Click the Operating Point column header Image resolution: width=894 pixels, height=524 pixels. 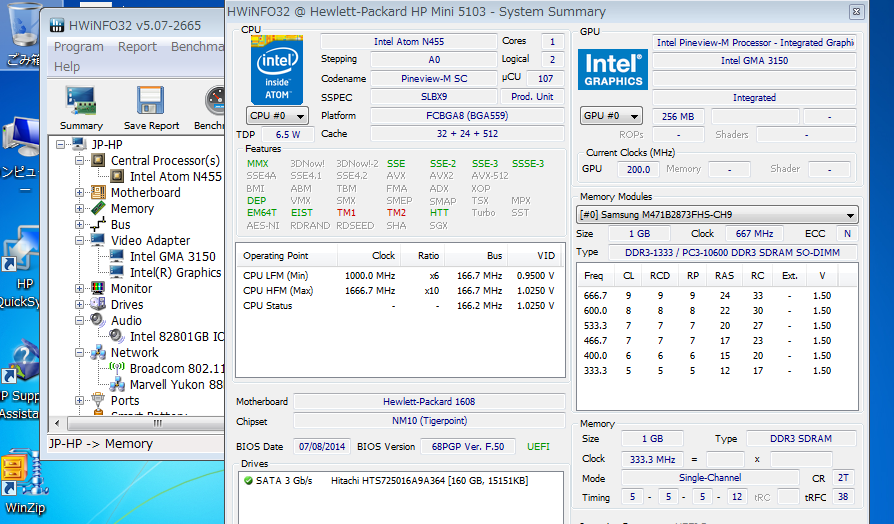[x=286, y=255]
